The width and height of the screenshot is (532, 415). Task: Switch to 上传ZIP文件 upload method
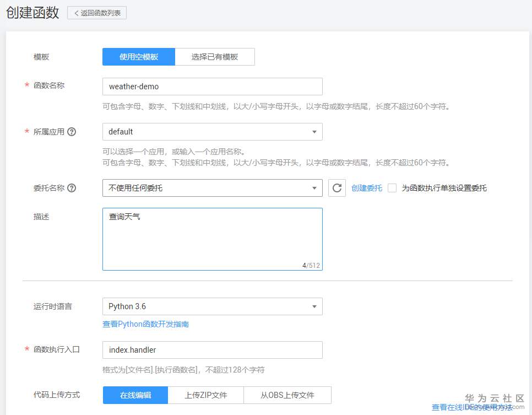click(x=206, y=395)
